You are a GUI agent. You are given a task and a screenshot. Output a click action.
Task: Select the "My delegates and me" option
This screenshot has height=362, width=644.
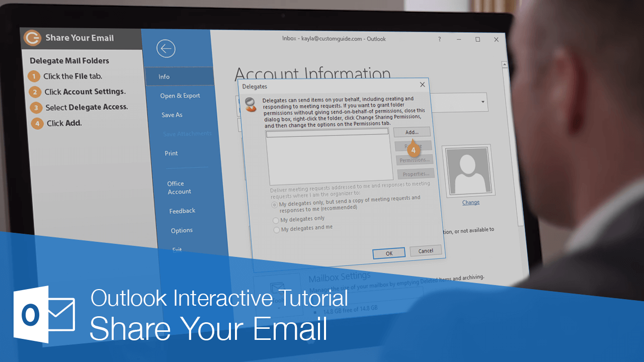coord(276,230)
